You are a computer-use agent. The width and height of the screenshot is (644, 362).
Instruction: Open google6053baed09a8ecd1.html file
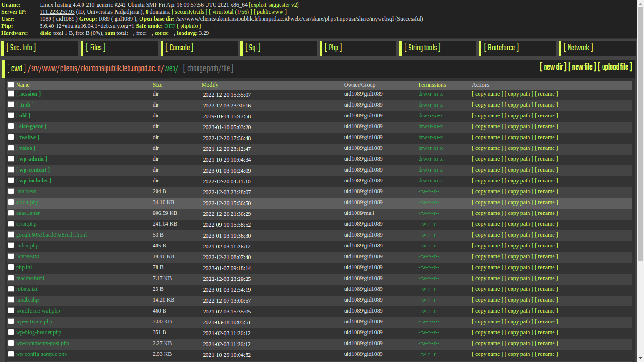pyautogui.click(x=51, y=235)
